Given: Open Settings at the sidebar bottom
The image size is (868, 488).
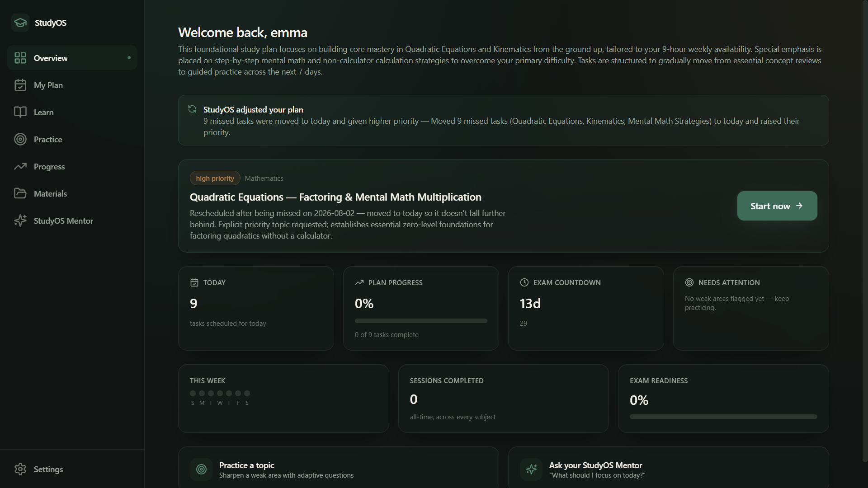Looking at the screenshot, I should 72,469.
